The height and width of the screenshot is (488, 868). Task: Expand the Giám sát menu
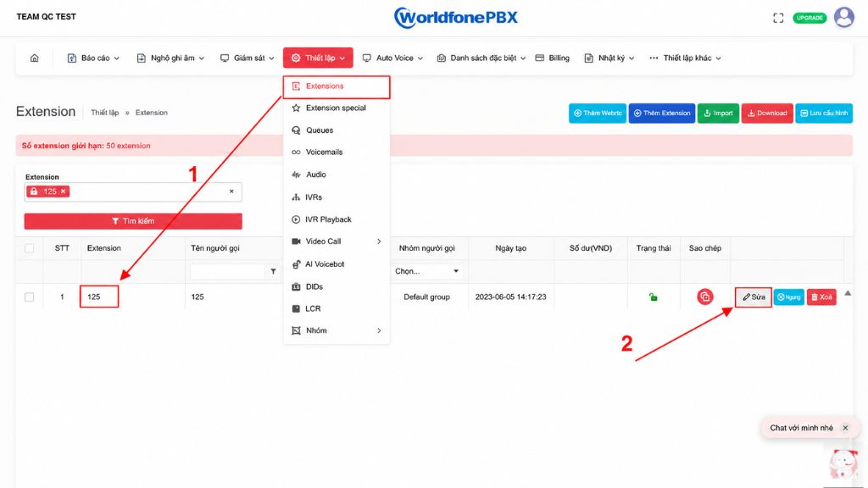(x=247, y=58)
